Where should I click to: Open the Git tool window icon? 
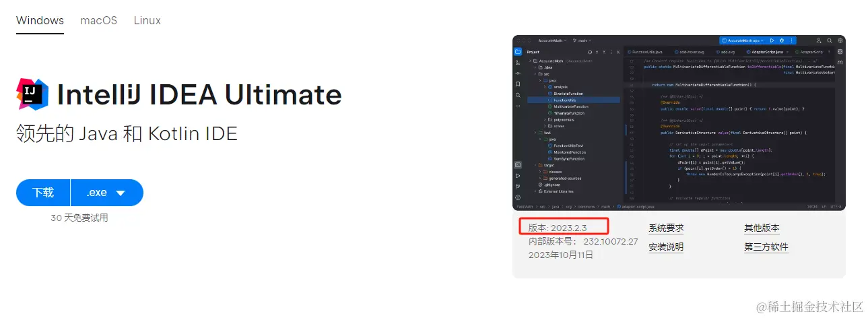(518, 186)
